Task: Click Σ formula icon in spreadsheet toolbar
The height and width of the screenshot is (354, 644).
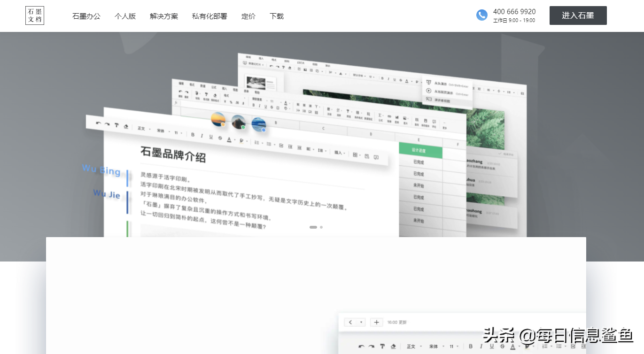Action: (381, 115)
